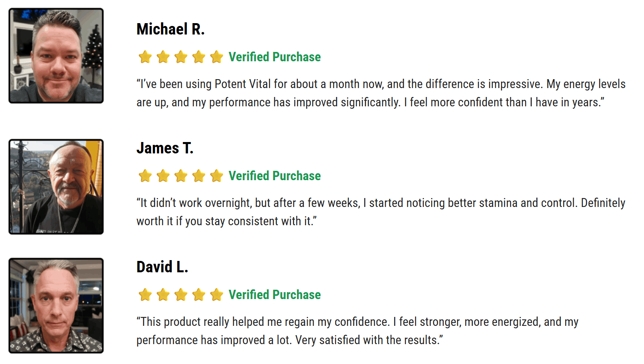This screenshot has width=644, height=364.
Task: Open David L.'s profile photo
Action: 56,306
